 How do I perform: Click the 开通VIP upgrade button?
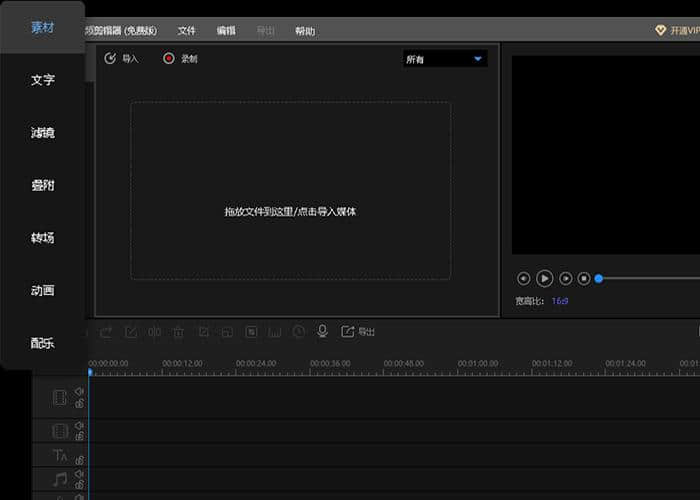pos(676,31)
